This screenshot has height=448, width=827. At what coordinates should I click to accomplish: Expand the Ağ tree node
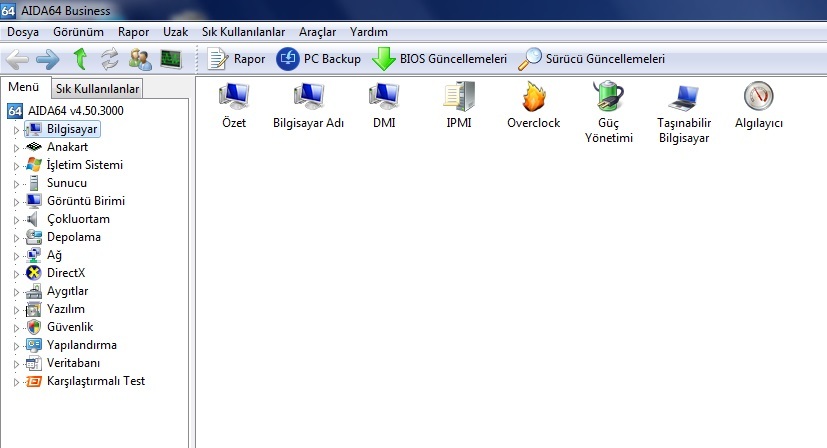[x=16, y=256]
